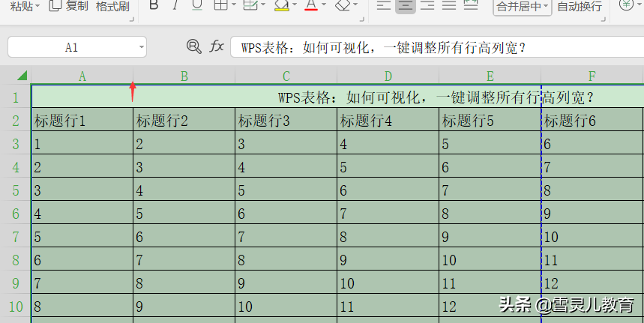This screenshot has height=323, width=644.
Task: Open font settings dialog launcher
Action: click(x=362, y=19)
